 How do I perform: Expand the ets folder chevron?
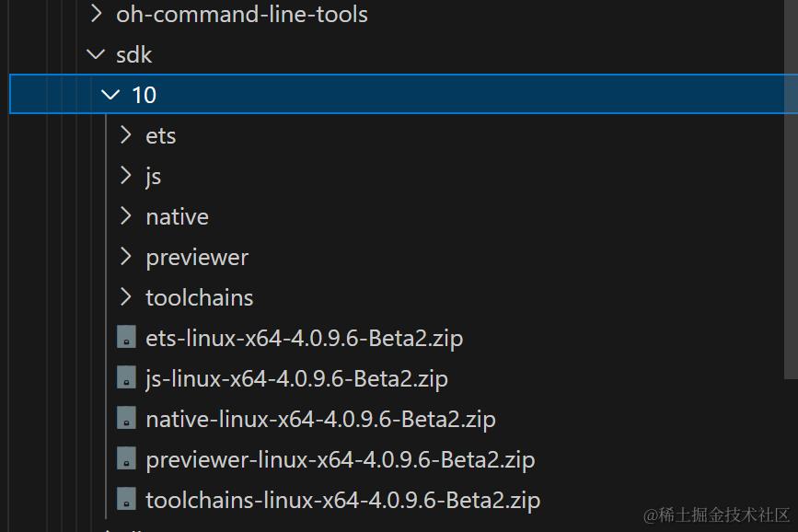point(126,135)
